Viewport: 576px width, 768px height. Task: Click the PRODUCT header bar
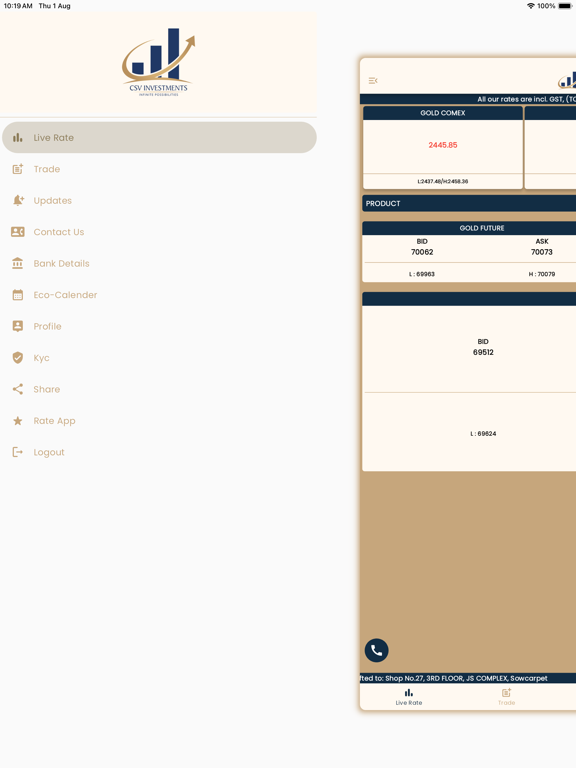(469, 203)
